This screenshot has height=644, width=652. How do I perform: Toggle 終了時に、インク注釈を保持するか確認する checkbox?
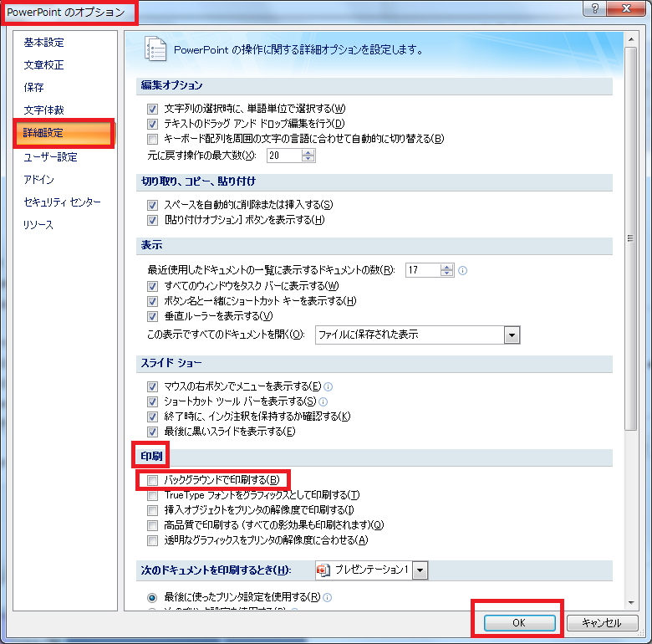click(x=153, y=417)
